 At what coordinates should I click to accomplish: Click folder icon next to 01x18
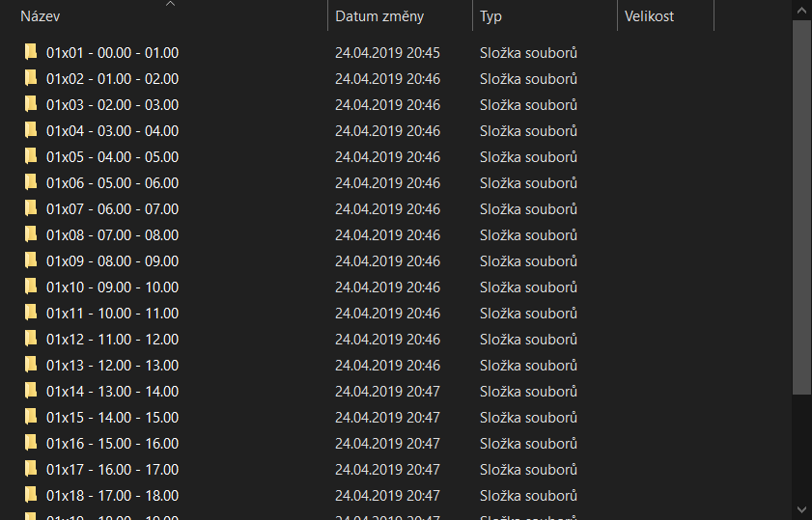31,495
